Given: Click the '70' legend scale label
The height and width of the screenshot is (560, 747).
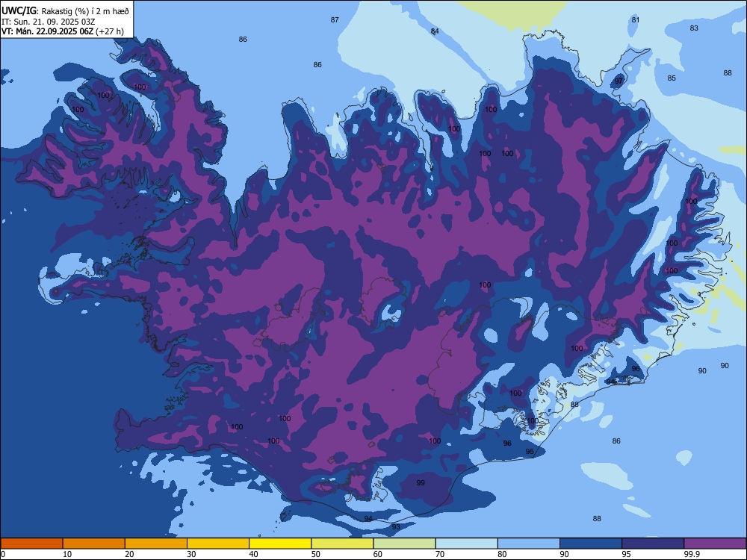Looking at the screenshot, I should pyautogui.click(x=440, y=554).
